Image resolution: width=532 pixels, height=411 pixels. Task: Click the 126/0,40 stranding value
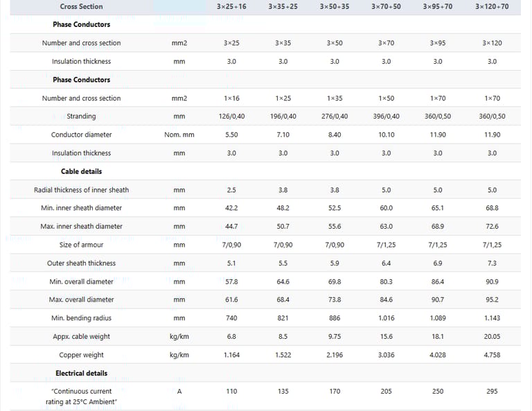[x=231, y=116]
